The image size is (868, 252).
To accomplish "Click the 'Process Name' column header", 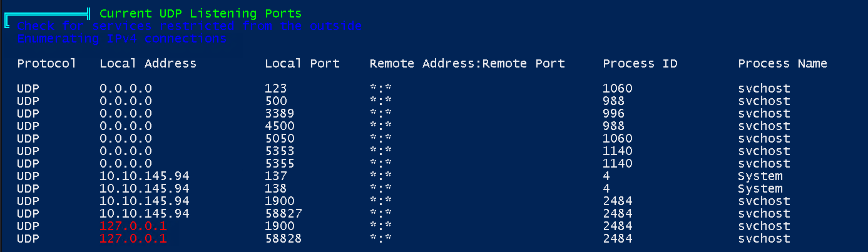I will click(x=782, y=63).
